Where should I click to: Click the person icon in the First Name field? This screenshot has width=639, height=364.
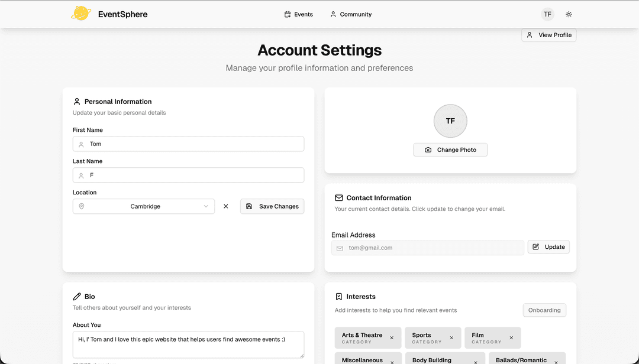81,144
